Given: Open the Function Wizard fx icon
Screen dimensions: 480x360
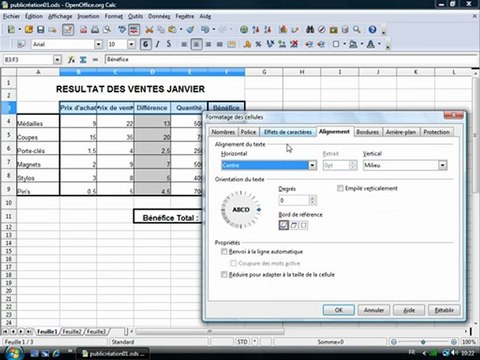Looking at the screenshot, I should [71, 60].
